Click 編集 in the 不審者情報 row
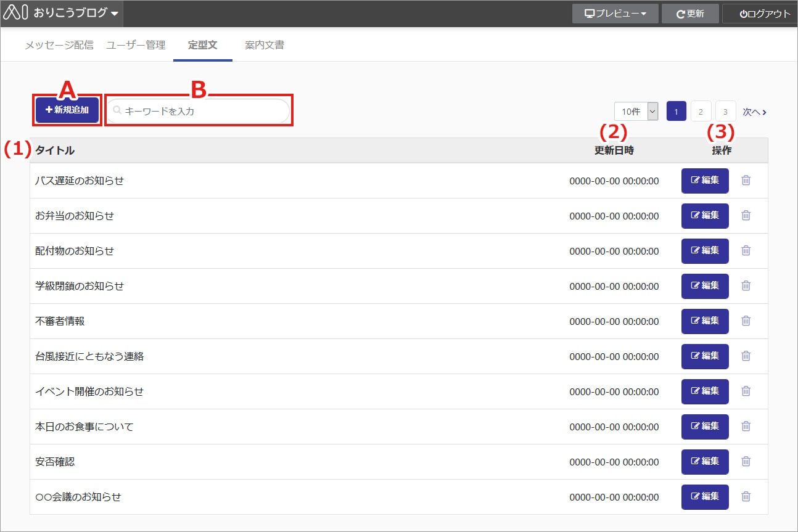The image size is (798, 532). point(705,321)
